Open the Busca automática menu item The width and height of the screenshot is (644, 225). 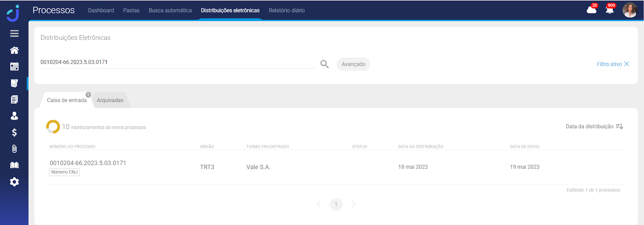170,10
